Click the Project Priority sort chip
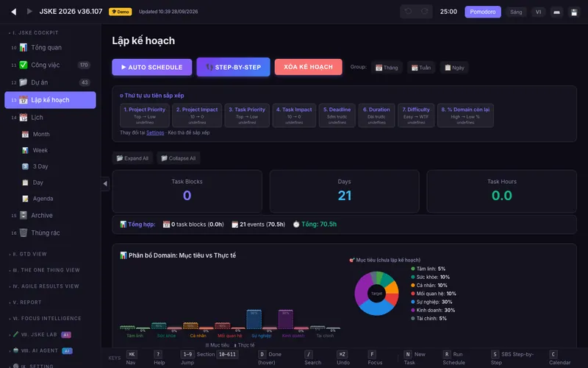This screenshot has width=588, height=368. (x=144, y=116)
